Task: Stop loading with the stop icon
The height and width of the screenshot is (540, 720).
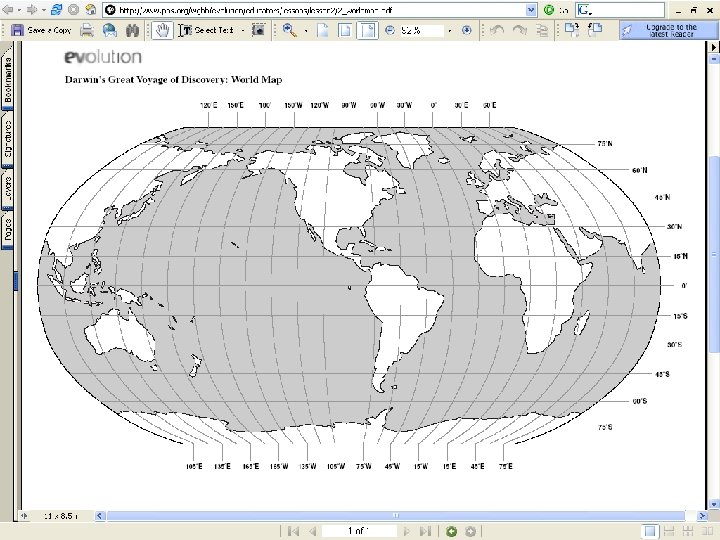Action: coord(73,10)
